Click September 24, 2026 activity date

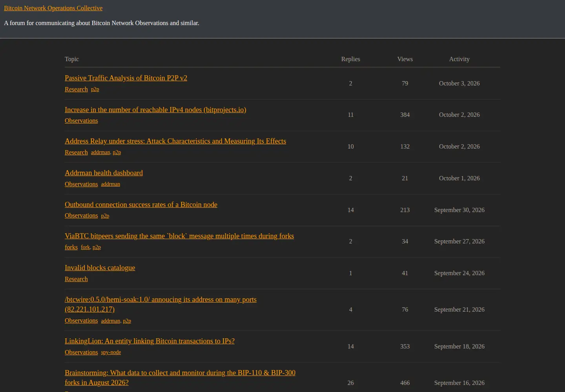tap(459, 273)
